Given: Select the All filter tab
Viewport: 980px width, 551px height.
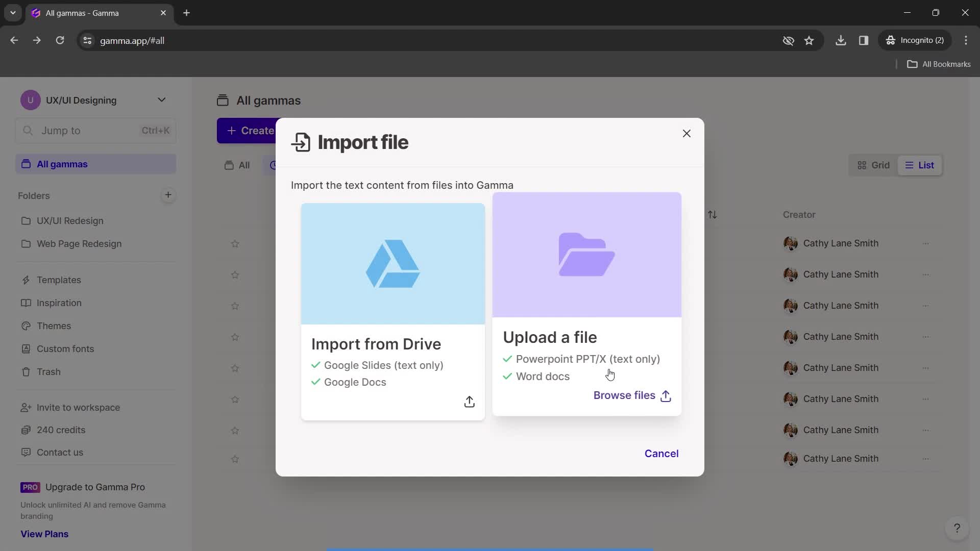Looking at the screenshot, I should coord(237,165).
